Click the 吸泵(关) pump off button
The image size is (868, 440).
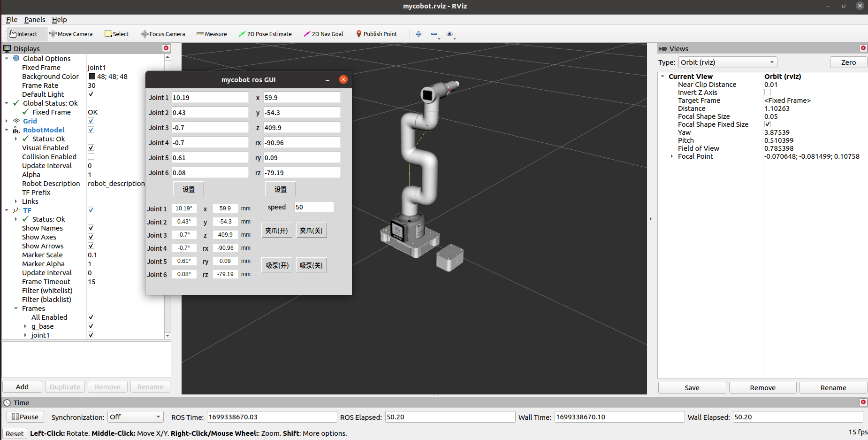click(x=311, y=265)
